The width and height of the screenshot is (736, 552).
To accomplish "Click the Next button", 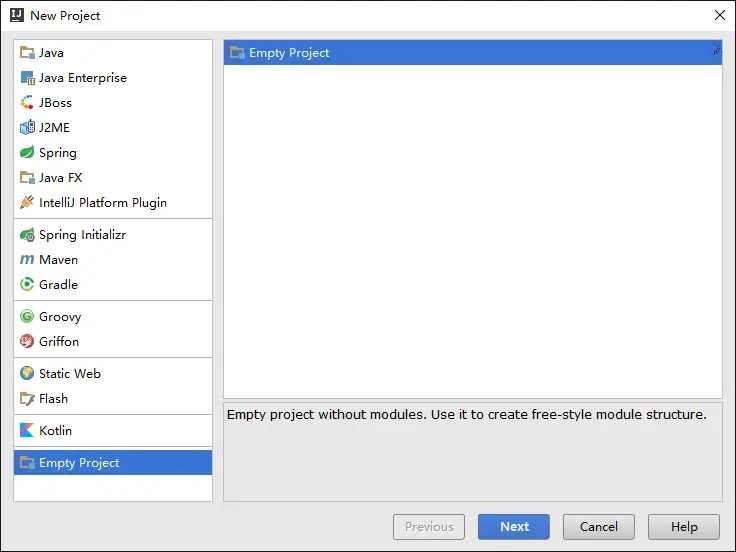I will click(514, 527).
